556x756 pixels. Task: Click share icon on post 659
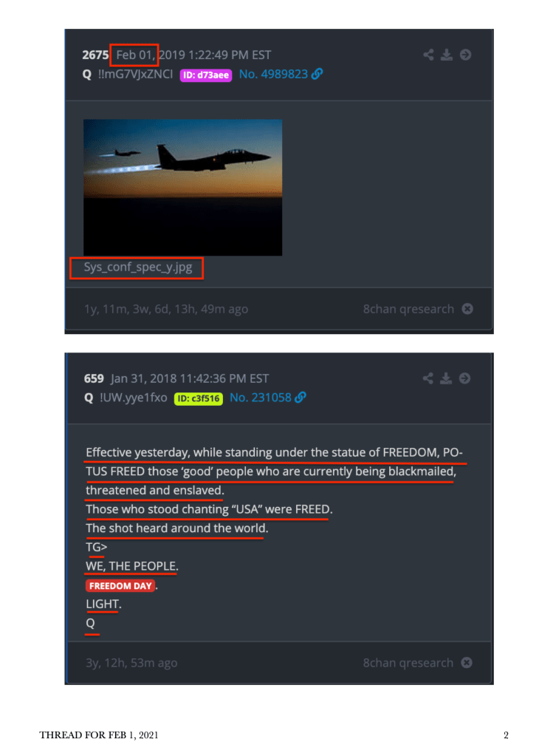pos(428,378)
